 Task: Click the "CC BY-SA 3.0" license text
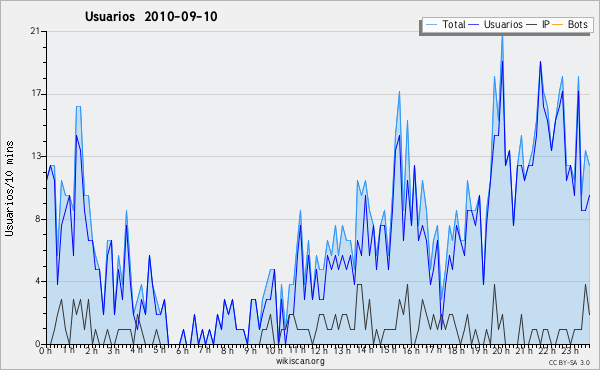(x=569, y=363)
